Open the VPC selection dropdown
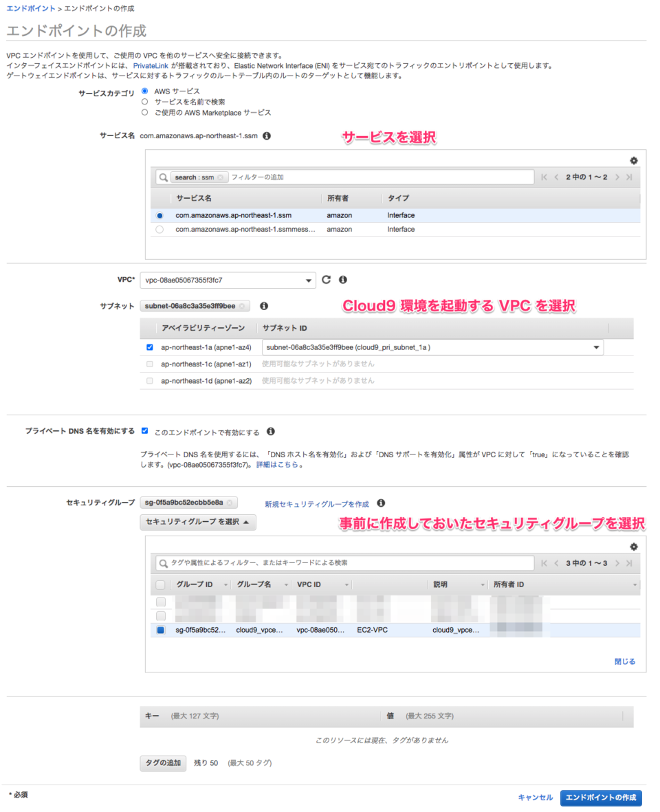Image resolution: width=660 pixels, height=812 pixels. (308, 280)
